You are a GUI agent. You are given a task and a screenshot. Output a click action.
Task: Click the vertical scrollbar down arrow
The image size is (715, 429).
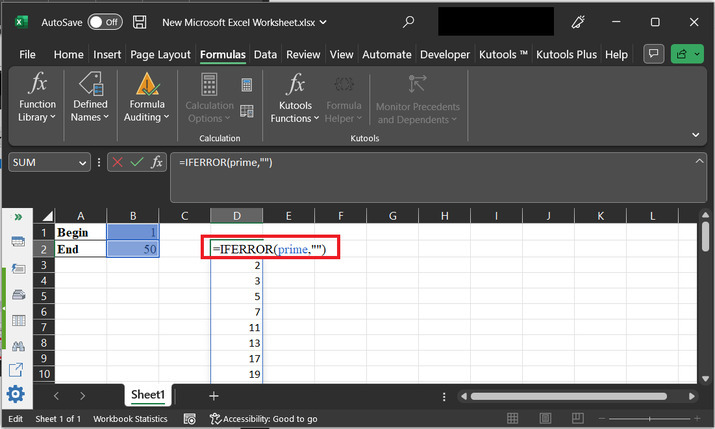point(705,379)
